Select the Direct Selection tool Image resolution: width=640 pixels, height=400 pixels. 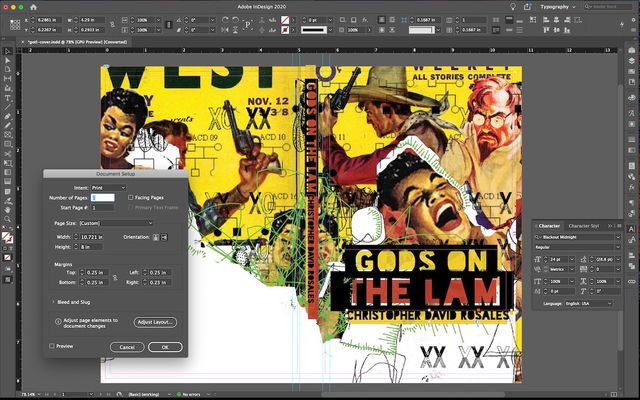click(x=7, y=60)
